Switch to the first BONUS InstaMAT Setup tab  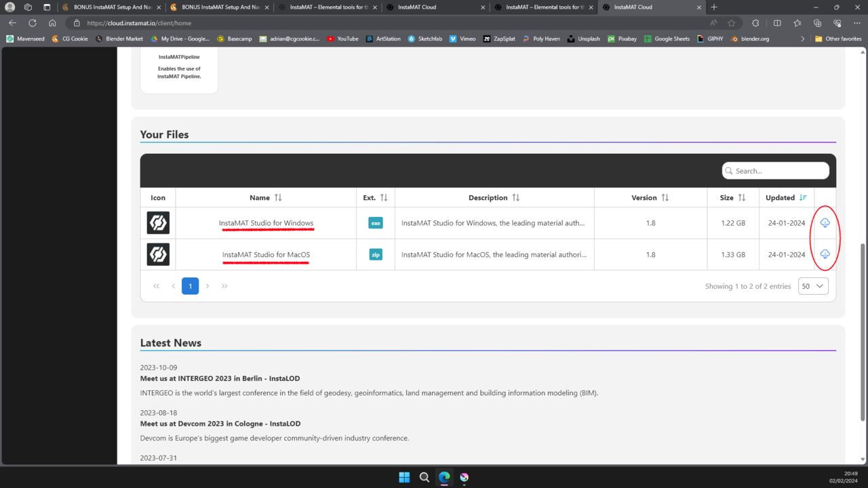[113, 7]
